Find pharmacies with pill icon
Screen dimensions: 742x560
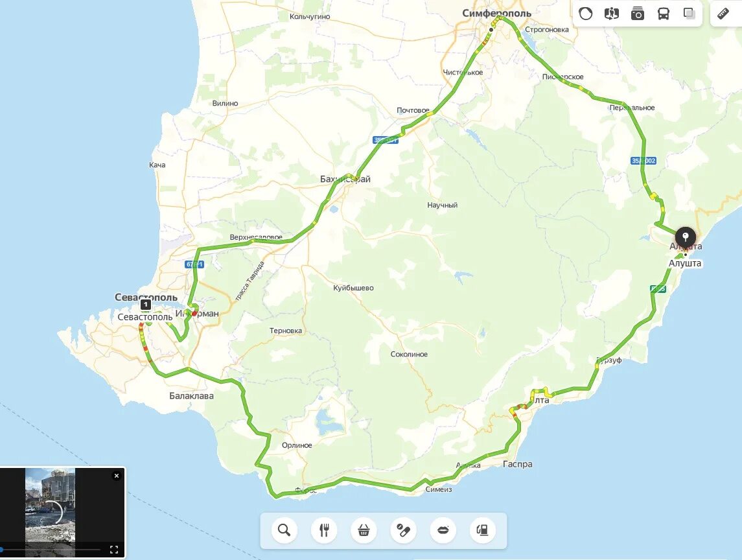tap(403, 530)
